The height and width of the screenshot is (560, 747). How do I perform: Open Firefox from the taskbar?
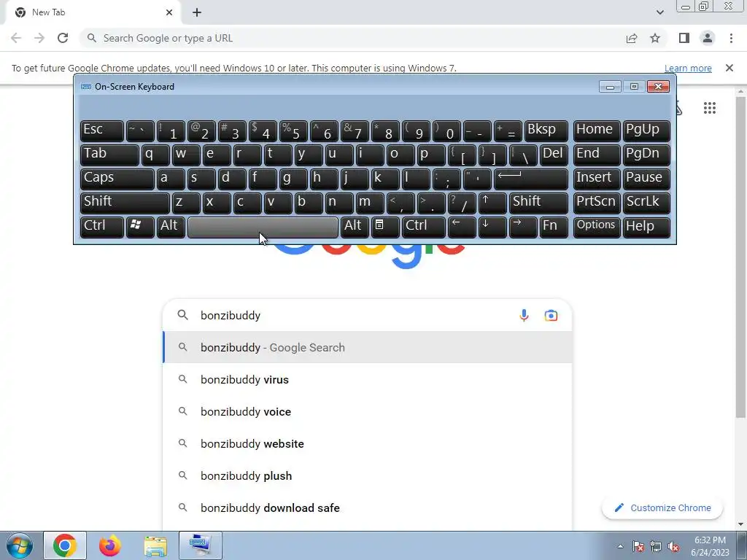(x=110, y=545)
